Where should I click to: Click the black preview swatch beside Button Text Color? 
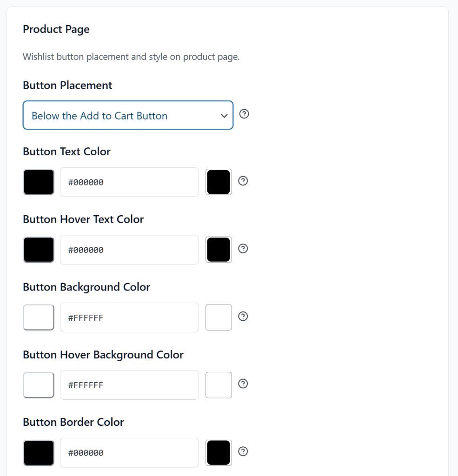pyautogui.click(x=218, y=182)
